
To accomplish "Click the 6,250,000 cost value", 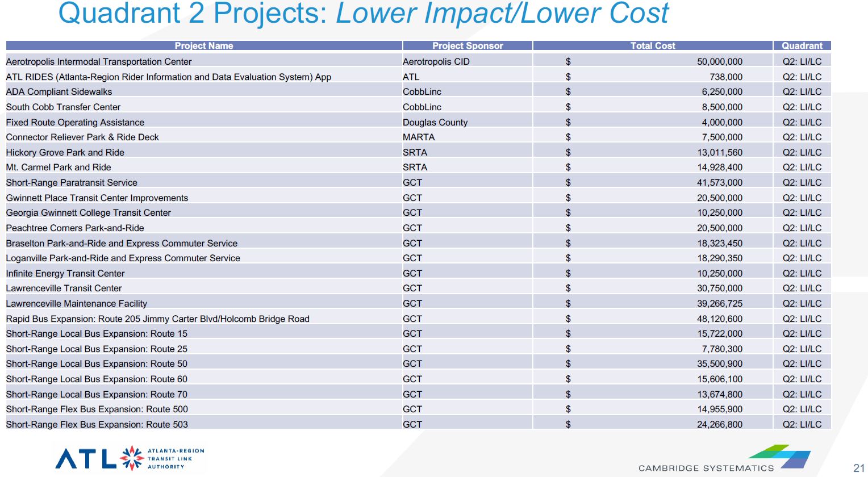I will tap(722, 91).
